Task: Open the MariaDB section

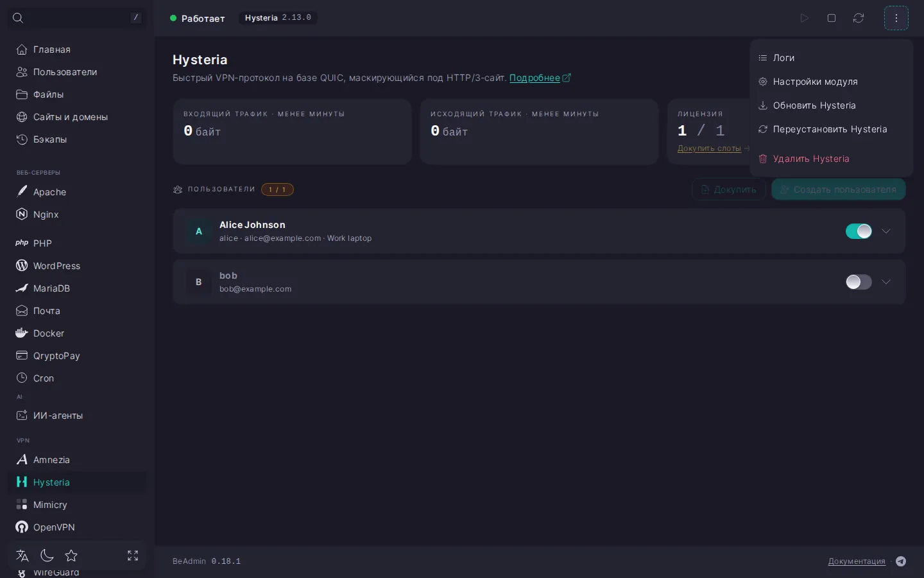Action: (x=77, y=288)
